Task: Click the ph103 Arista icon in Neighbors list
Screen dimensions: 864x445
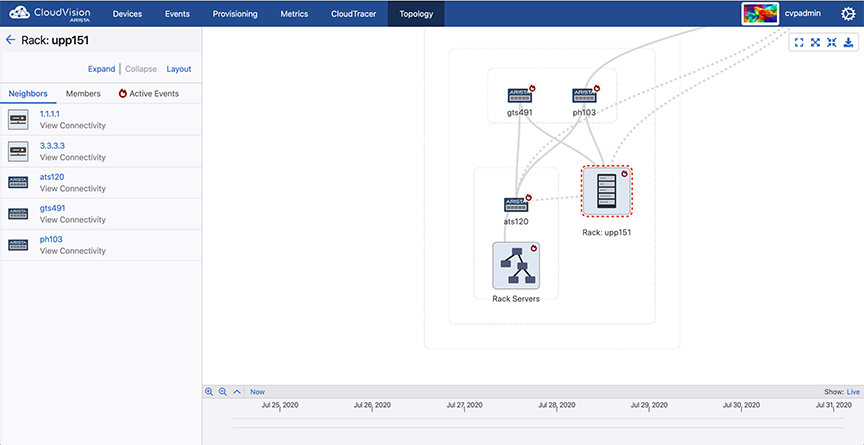Action: tap(18, 245)
